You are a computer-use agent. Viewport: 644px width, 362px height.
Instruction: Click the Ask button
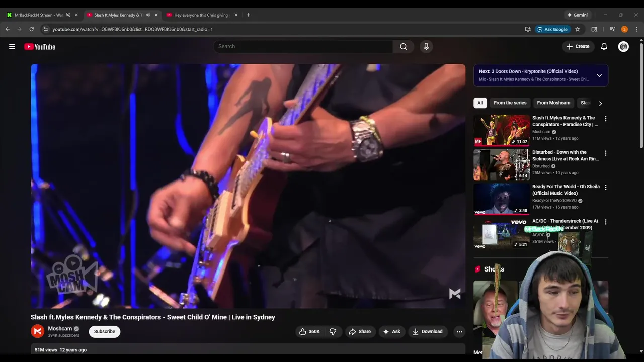pos(391,331)
